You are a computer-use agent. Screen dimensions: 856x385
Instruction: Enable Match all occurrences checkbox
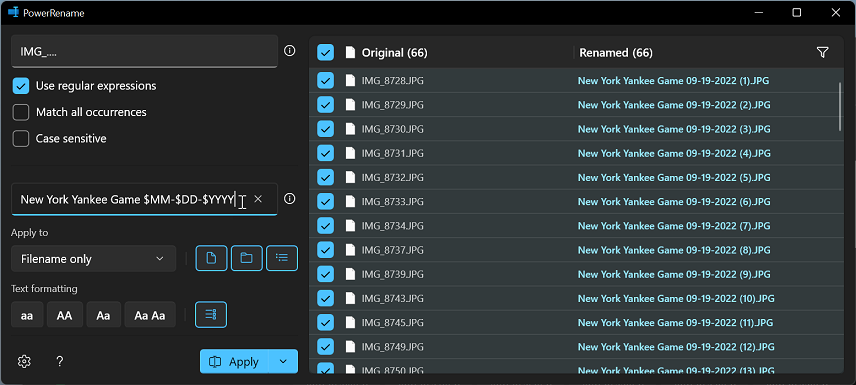(x=21, y=112)
